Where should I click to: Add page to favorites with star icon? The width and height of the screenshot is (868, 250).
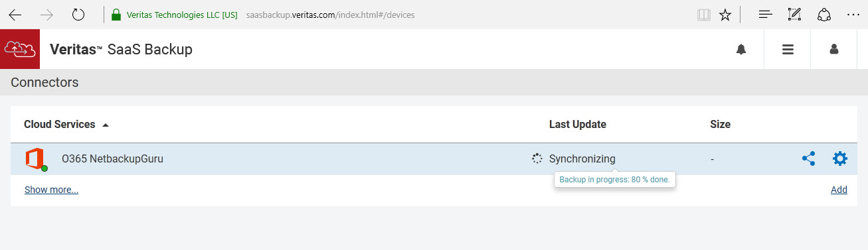pyautogui.click(x=725, y=15)
